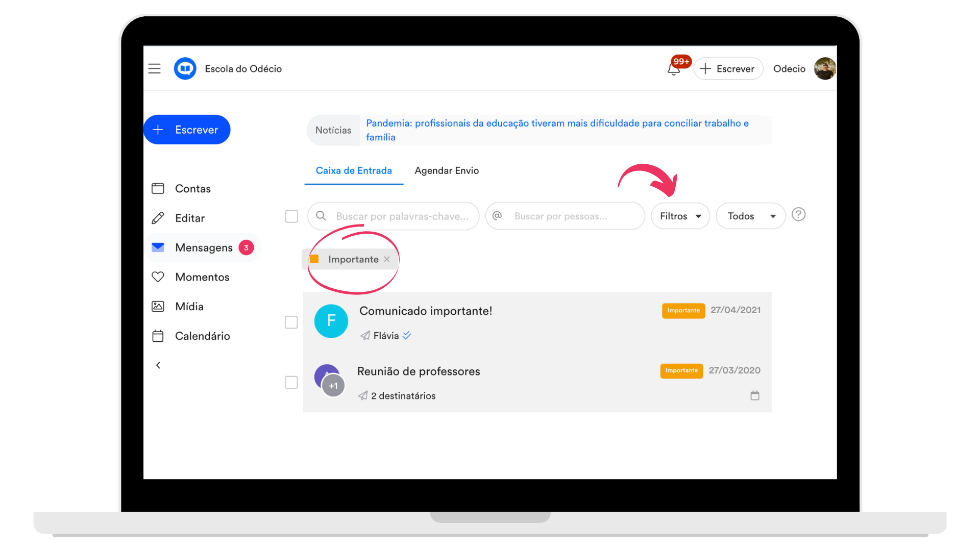Go to Mídia image icon
This screenshot has width=980, height=551.
(x=158, y=307)
